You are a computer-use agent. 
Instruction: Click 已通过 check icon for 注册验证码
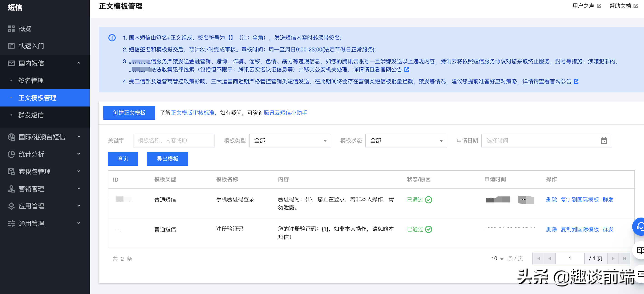(x=429, y=229)
